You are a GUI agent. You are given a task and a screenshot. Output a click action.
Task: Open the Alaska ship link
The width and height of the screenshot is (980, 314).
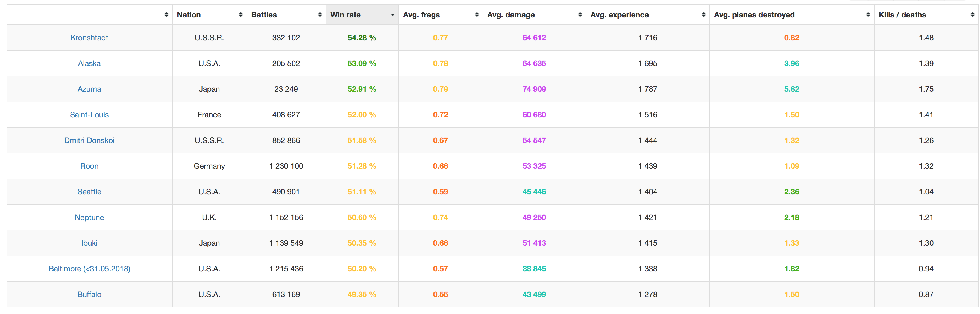point(89,64)
